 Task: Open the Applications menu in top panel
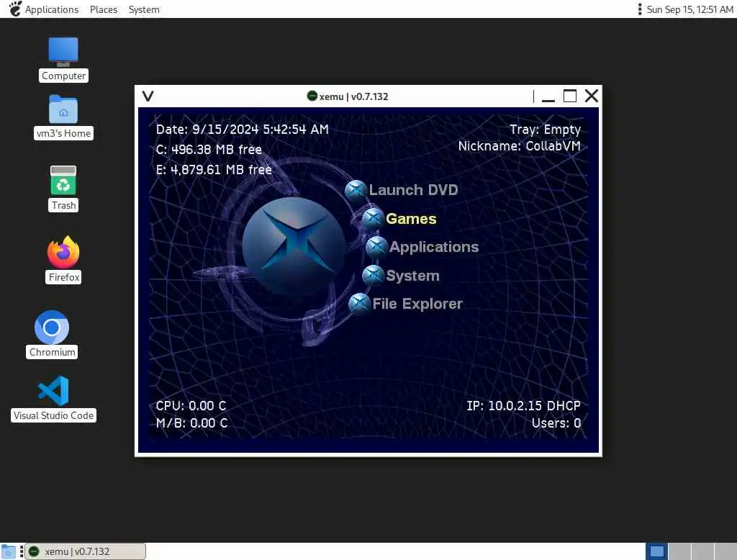52,9
